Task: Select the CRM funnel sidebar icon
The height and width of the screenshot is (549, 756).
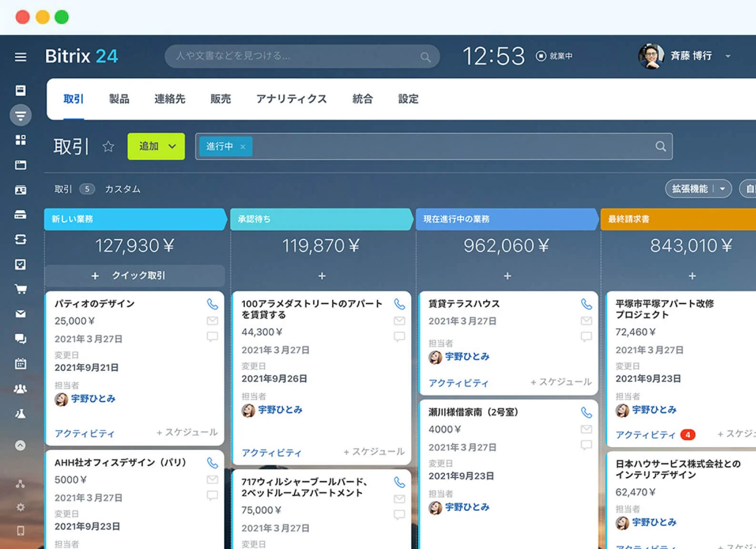Action: 20,115
